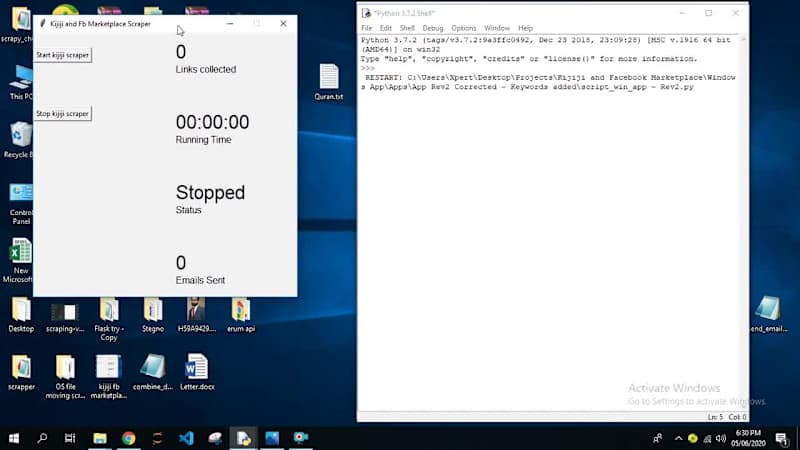Click the Stop kijiji scraper button
The height and width of the screenshot is (450, 800).
(x=62, y=114)
